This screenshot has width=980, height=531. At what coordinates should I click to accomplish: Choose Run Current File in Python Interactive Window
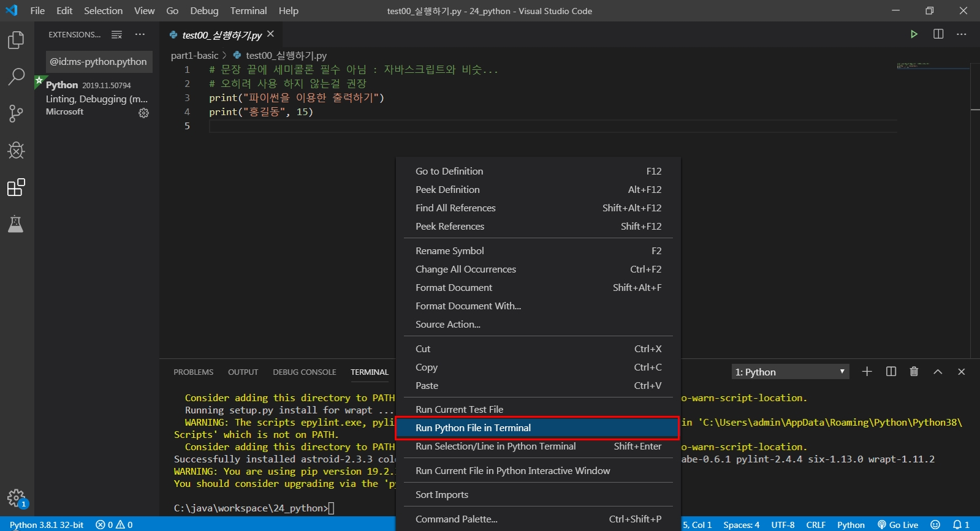click(x=538, y=471)
